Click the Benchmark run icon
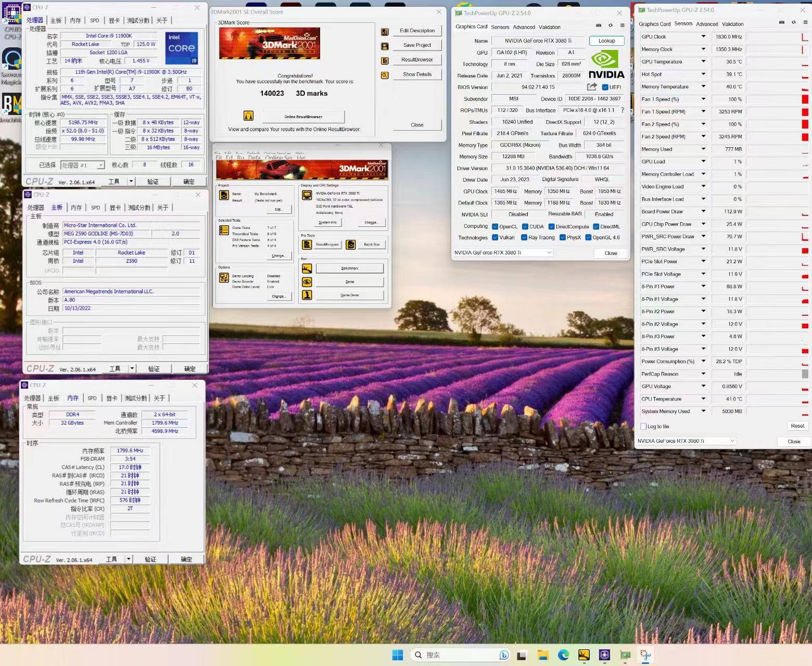 click(x=307, y=268)
